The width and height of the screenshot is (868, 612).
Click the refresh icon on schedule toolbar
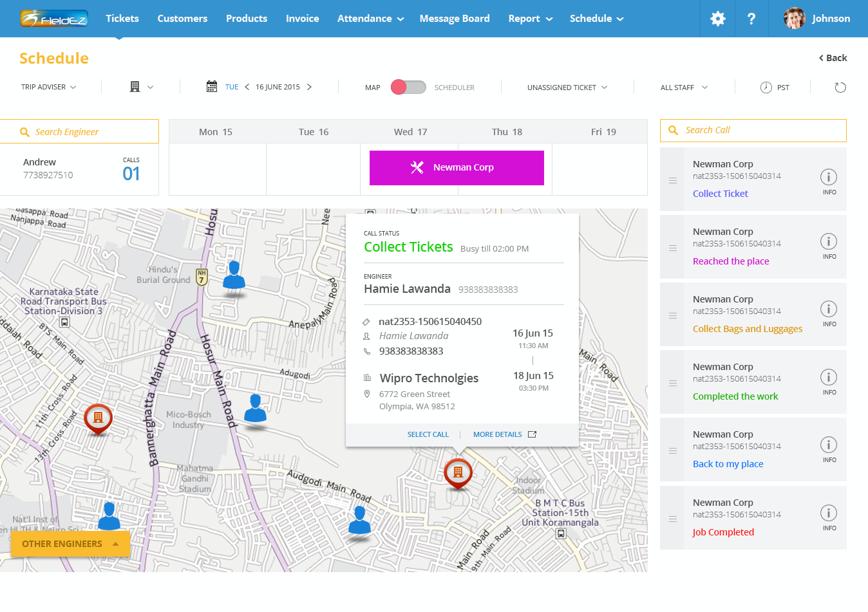coord(840,88)
